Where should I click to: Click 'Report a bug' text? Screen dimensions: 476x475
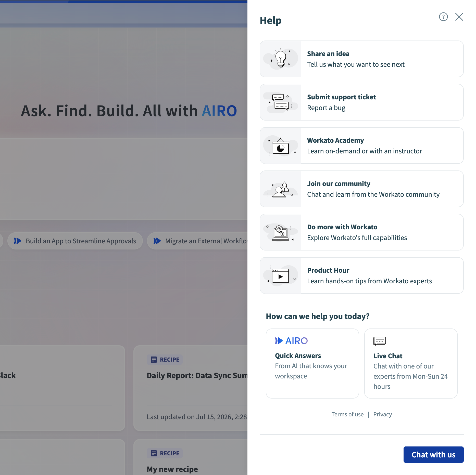[326, 108]
